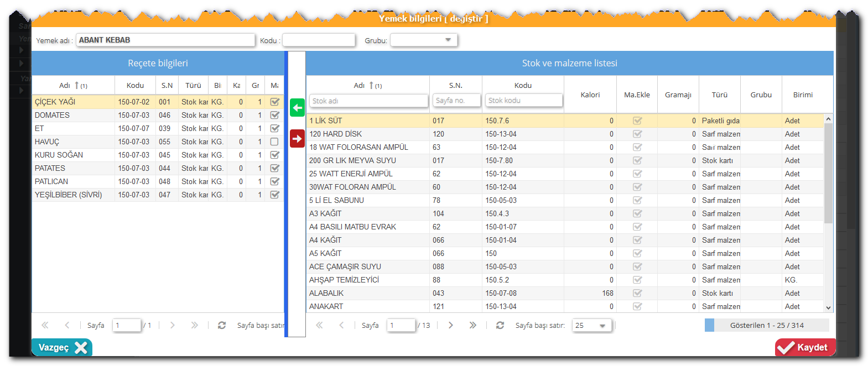The image size is (868, 366).
Task: Select 25 WATT ENERJİ AMPÜL row
Action: click(565, 174)
